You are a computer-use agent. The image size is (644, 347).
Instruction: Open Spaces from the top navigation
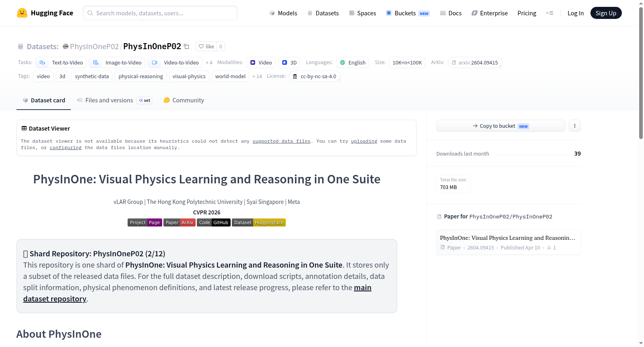click(363, 13)
